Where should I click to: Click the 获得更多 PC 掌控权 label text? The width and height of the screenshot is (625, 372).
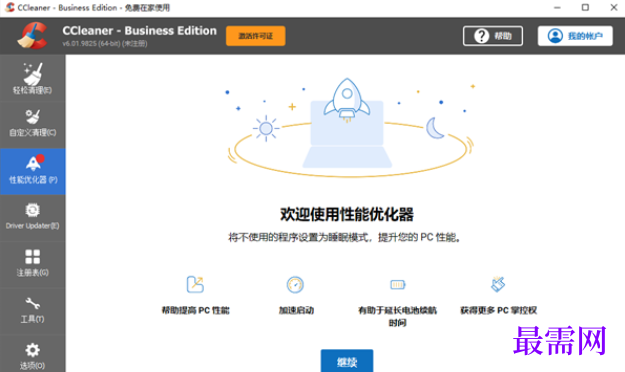tap(498, 310)
